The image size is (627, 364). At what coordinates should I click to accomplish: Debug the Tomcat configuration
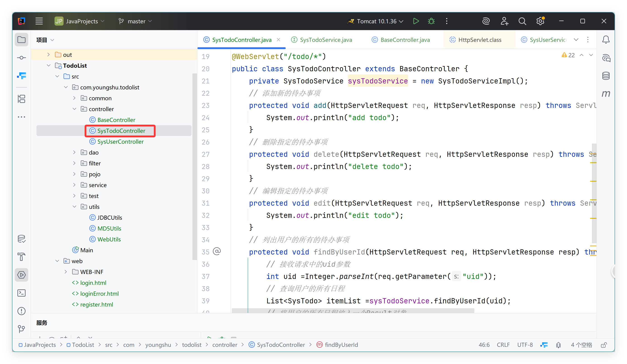coord(431,21)
